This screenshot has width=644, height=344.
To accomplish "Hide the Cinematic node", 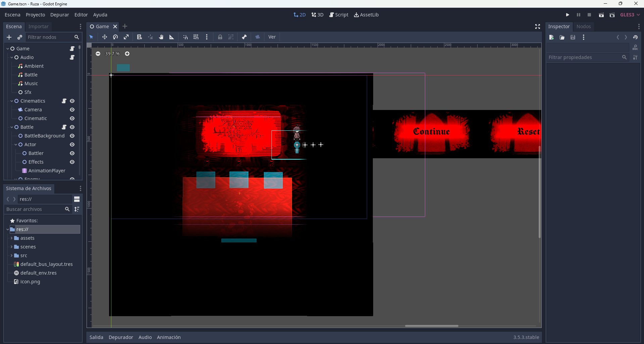I will (x=72, y=118).
